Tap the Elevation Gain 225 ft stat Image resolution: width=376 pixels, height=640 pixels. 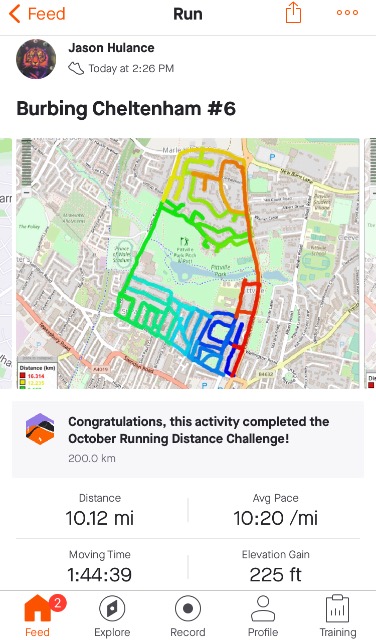click(x=276, y=567)
